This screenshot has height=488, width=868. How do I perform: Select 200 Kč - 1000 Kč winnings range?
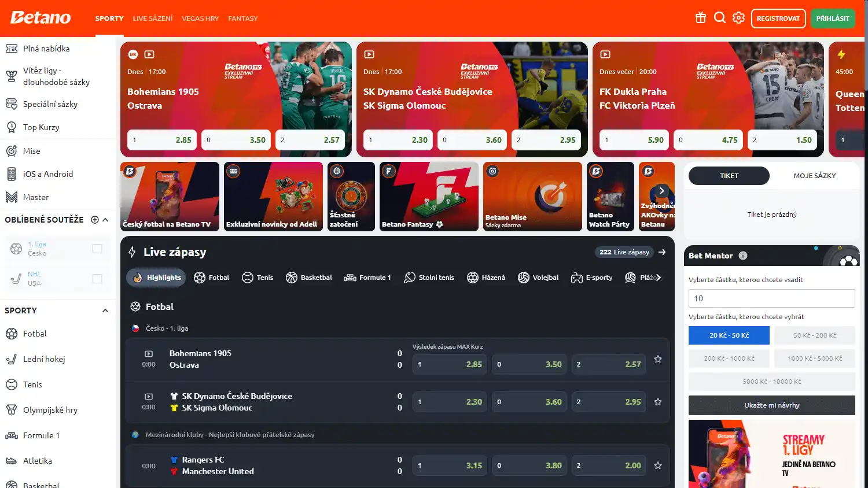click(x=729, y=358)
